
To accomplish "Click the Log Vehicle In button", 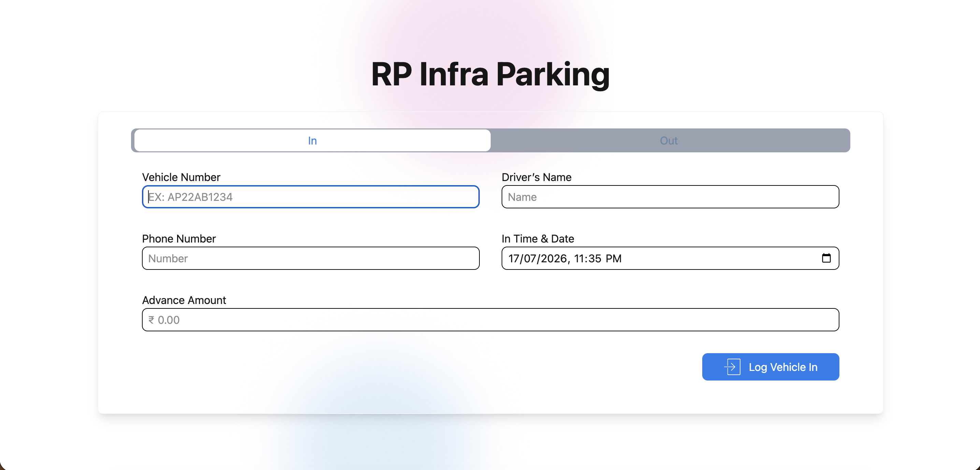I will [770, 367].
